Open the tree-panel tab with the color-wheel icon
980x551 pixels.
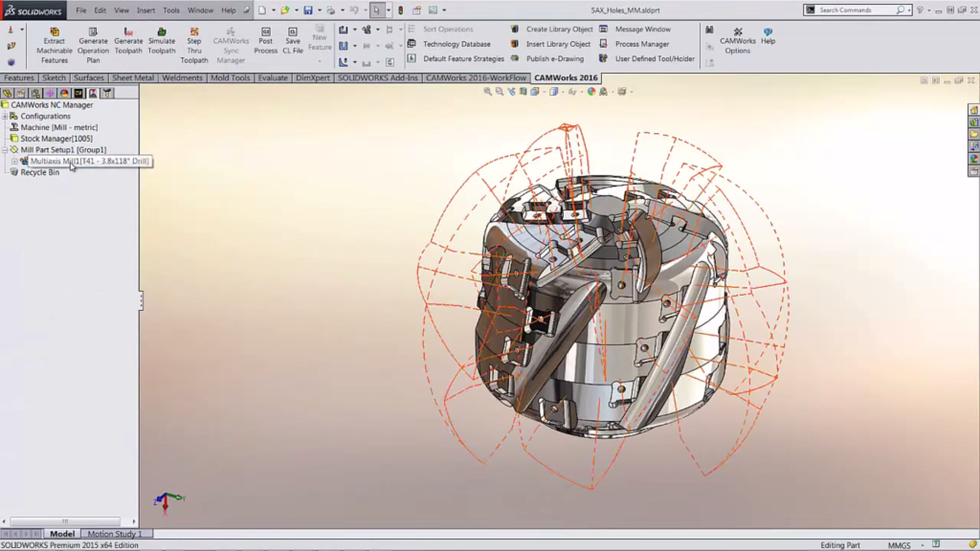click(x=64, y=93)
